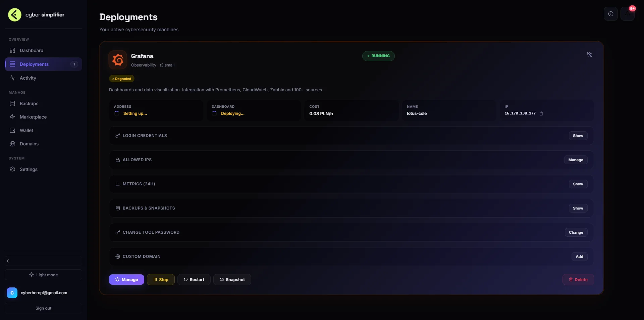Click the METRICS (24H) section label
Image resolution: width=644 pixels, height=320 pixels.
tap(139, 184)
